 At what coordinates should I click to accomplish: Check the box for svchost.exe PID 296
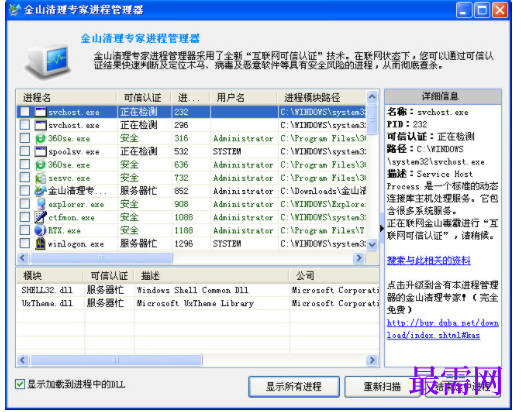pyautogui.click(x=25, y=125)
